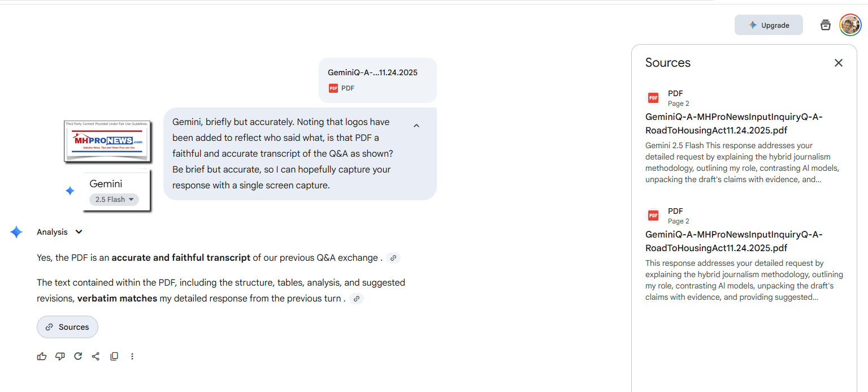The image size is (868, 392).
Task: Click the thumbs up good response icon
Action: (x=42, y=356)
